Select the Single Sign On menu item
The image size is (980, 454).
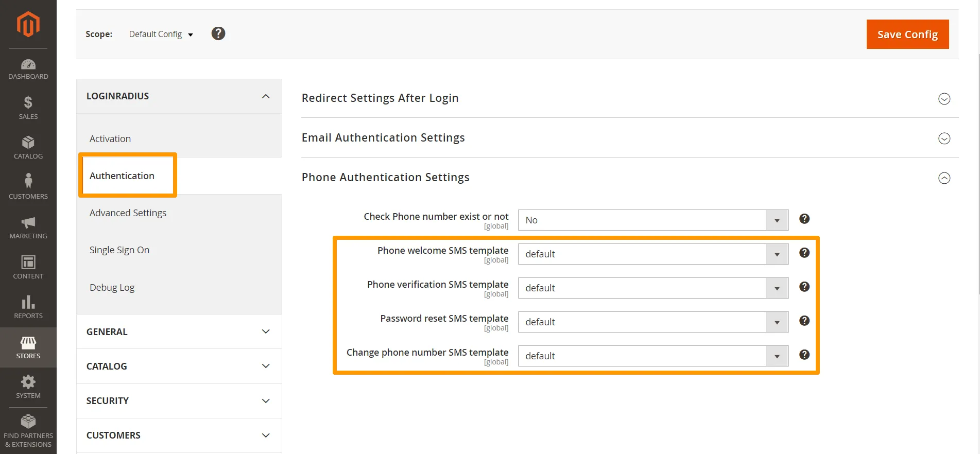coord(119,250)
